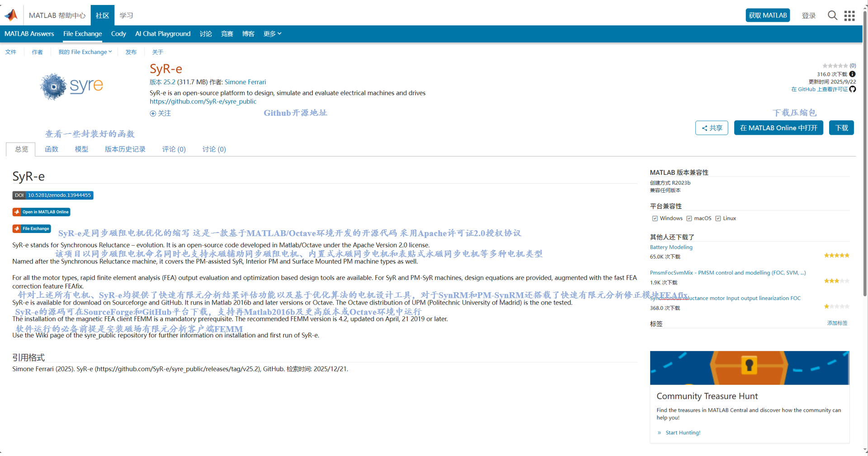Click the DOI zenodo badge
Screen dimensions: 868x456
[53, 195]
